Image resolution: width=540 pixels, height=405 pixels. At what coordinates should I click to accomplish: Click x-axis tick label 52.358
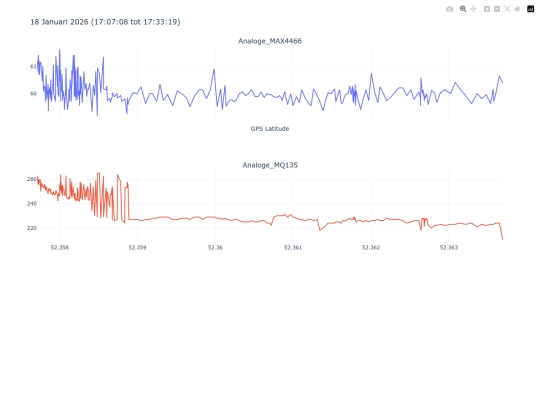click(60, 247)
